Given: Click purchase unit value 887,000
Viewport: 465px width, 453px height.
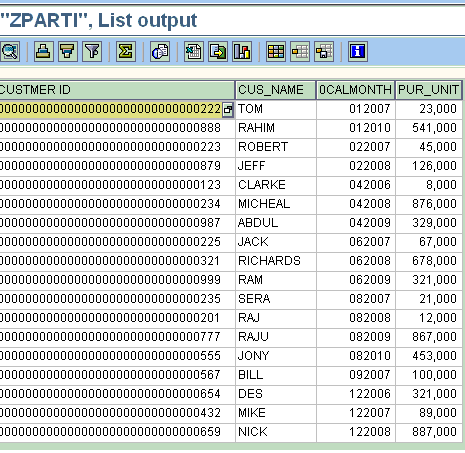Looking at the screenshot, I should 434,432.
